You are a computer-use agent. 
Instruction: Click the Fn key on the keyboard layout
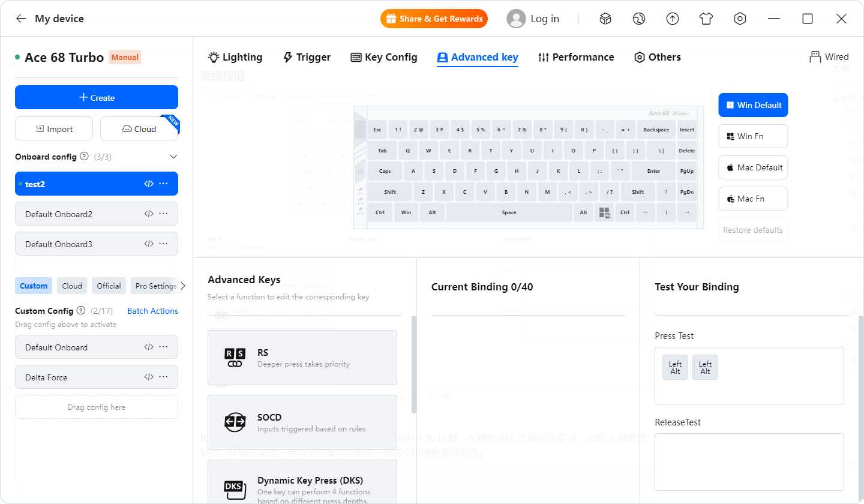point(604,212)
